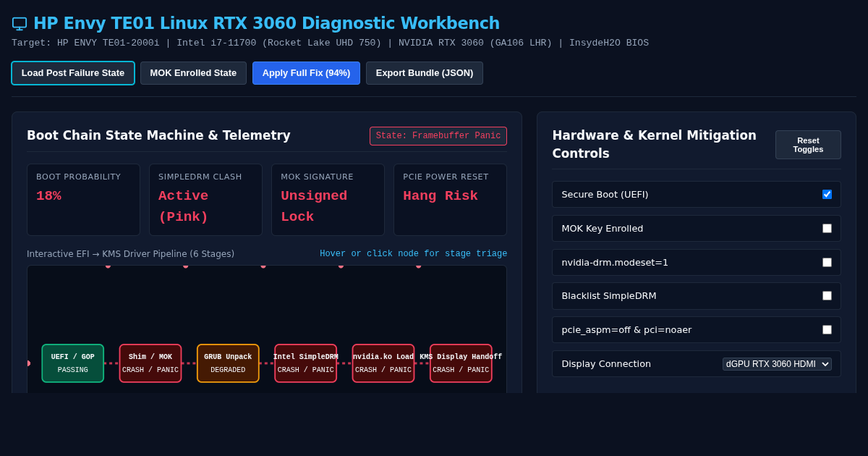The height and width of the screenshot is (456, 868).
Task: Click the Target hardware subtitle line
Action: (330, 43)
